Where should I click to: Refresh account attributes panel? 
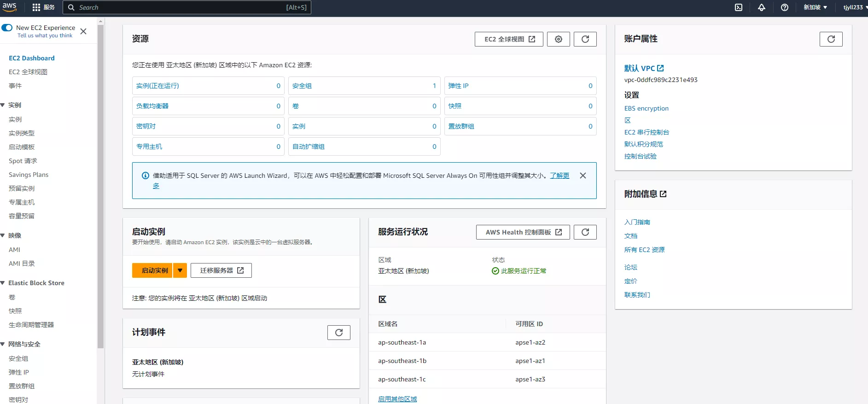pos(831,39)
